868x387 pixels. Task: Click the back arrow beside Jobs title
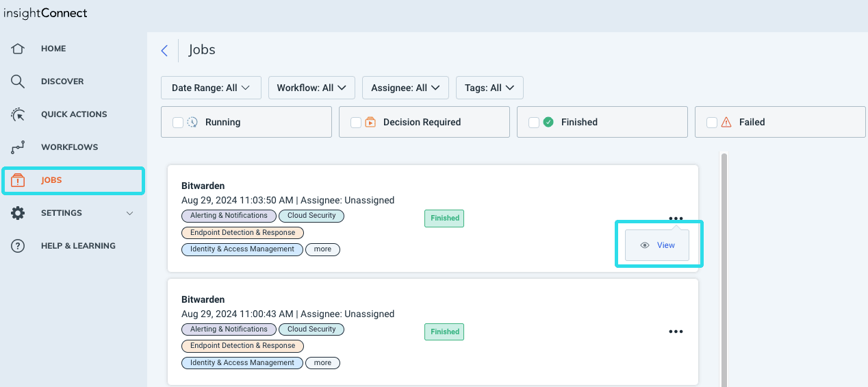pyautogui.click(x=164, y=50)
